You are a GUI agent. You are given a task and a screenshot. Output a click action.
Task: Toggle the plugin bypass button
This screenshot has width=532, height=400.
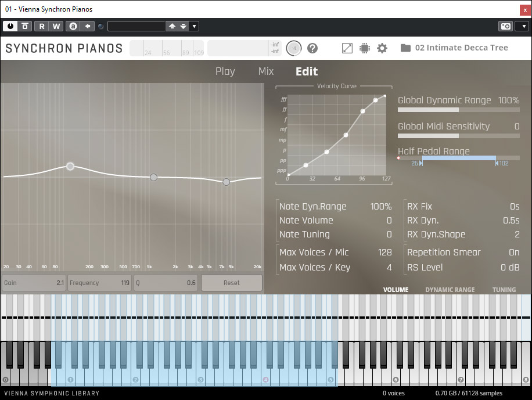click(x=25, y=26)
